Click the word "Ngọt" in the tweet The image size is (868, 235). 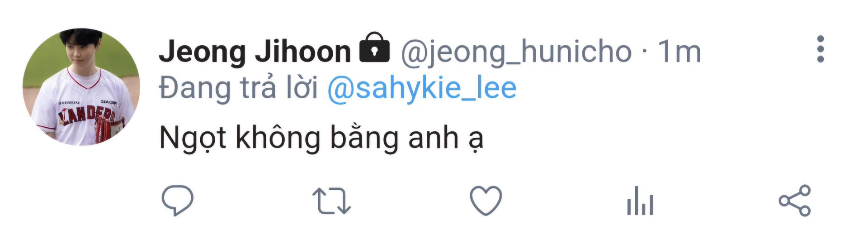pos(193,138)
